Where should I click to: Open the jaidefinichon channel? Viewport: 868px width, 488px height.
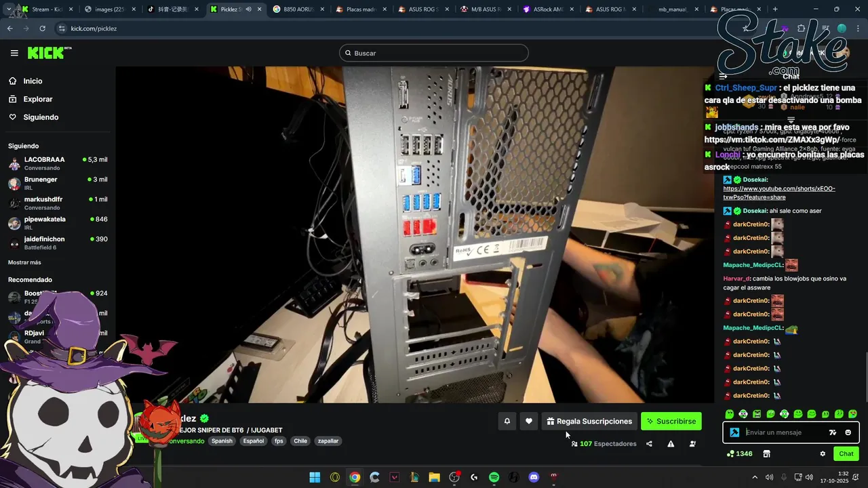58,243
